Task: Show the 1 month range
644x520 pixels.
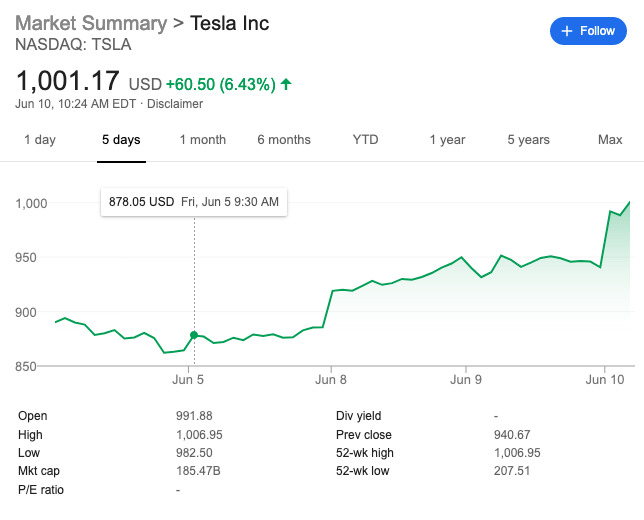Action: 203,140
